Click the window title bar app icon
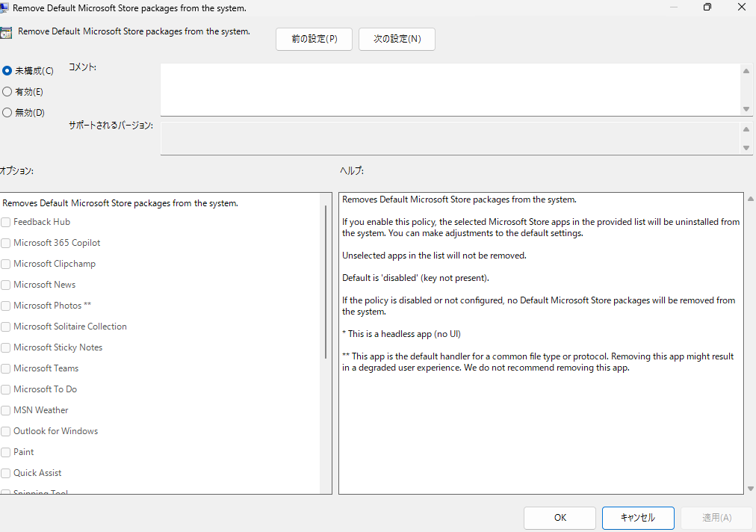The image size is (756, 532). 4,7
